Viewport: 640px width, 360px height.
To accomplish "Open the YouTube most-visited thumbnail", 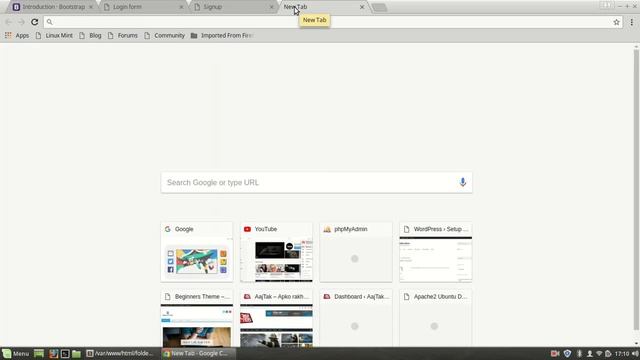I will pos(276,252).
